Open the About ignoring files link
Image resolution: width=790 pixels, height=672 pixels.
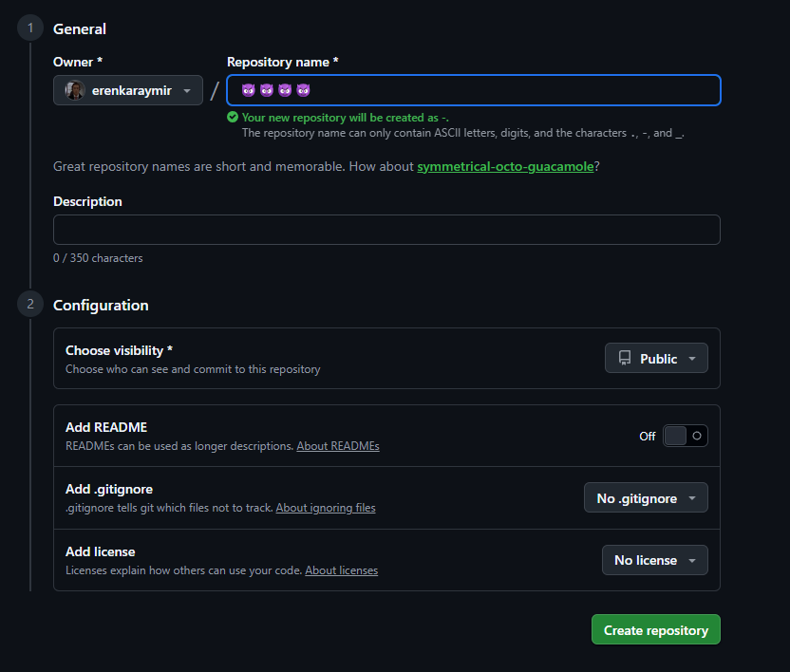[326, 508]
